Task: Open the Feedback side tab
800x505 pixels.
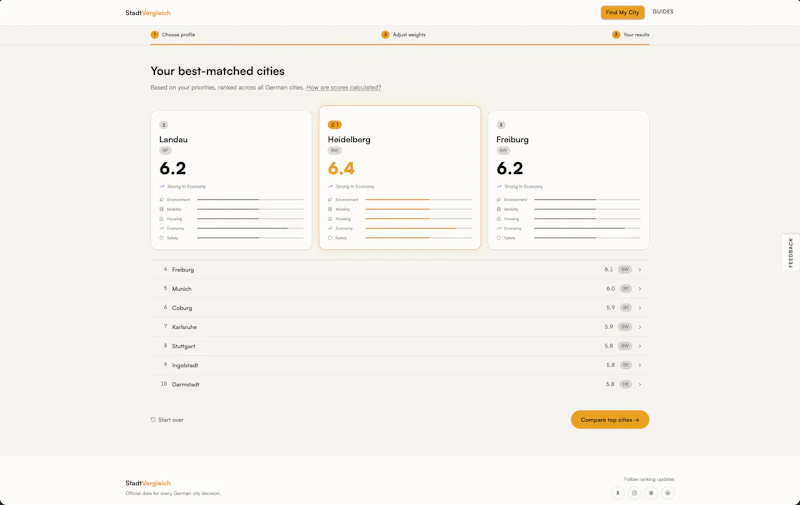Action: pos(790,252)
